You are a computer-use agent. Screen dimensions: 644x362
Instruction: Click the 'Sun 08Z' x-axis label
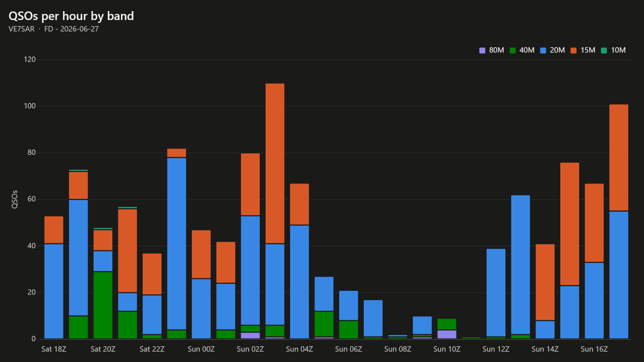pos(398,349)
